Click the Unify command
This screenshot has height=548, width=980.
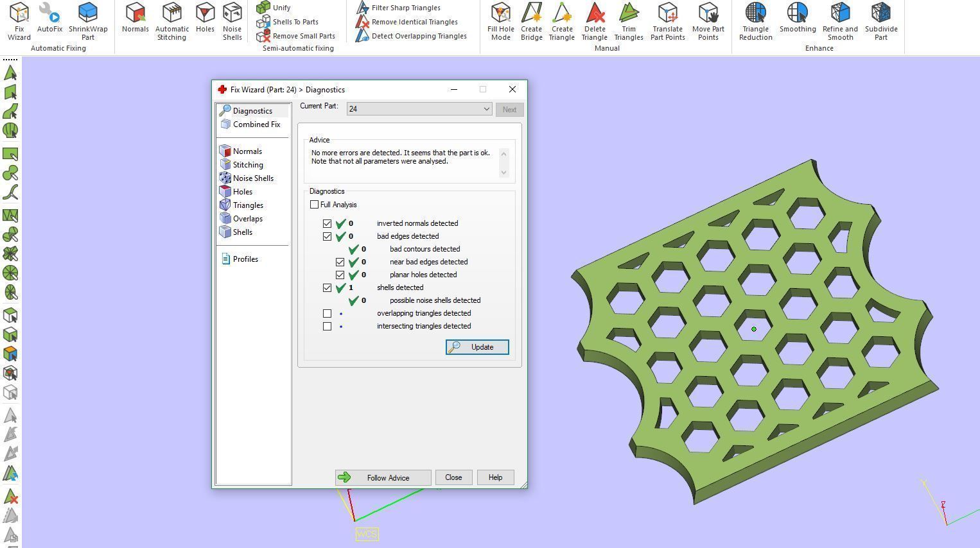click(274, 8)
